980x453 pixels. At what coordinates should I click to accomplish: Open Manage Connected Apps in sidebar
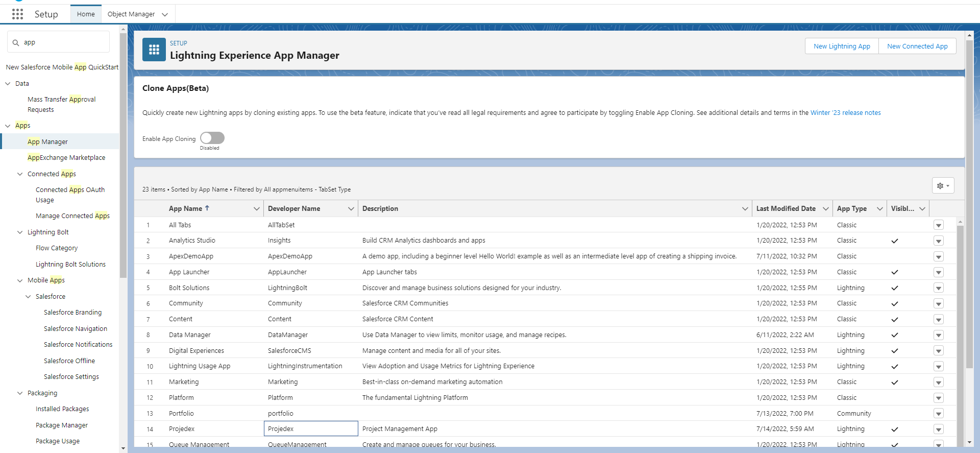72,216
